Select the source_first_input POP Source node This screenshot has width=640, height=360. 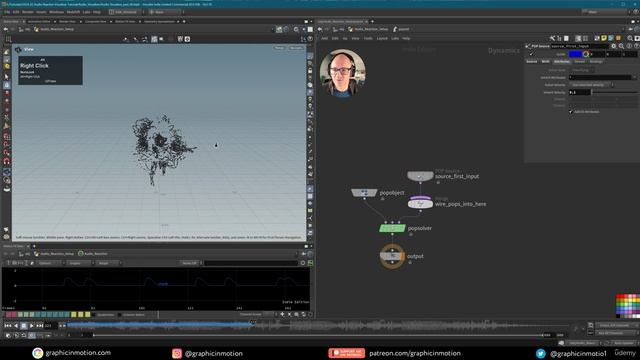tap(420, 176)
